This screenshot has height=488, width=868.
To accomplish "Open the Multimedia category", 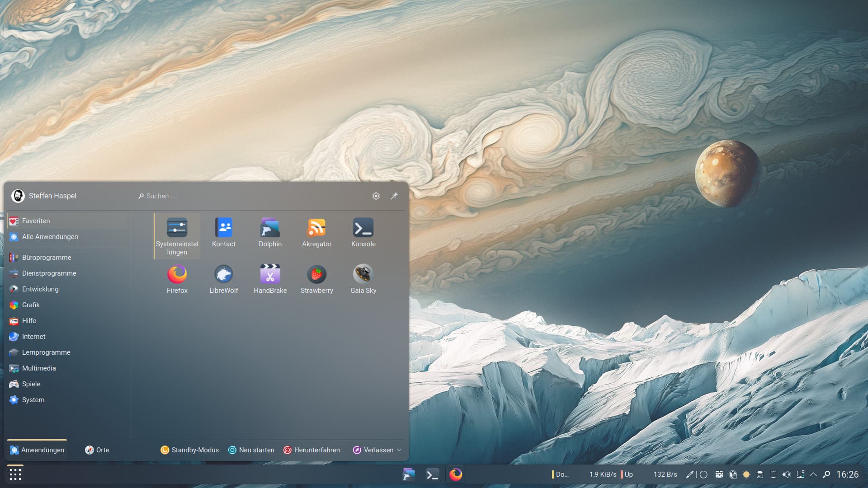I will click(x=39, y=368).
